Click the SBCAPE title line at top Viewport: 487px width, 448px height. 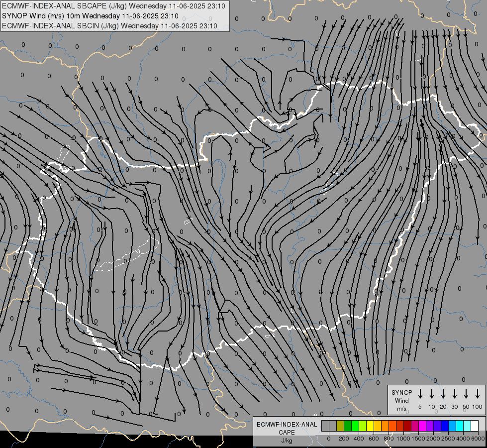pos(113,6)
